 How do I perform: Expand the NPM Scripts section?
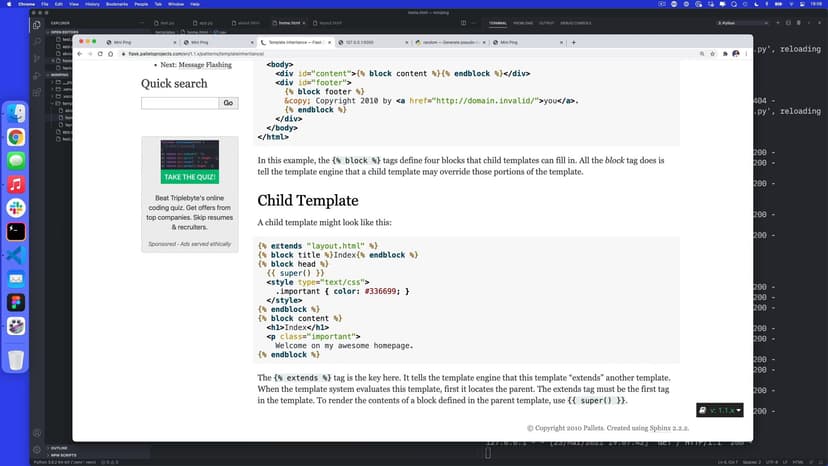pos(62,456)
